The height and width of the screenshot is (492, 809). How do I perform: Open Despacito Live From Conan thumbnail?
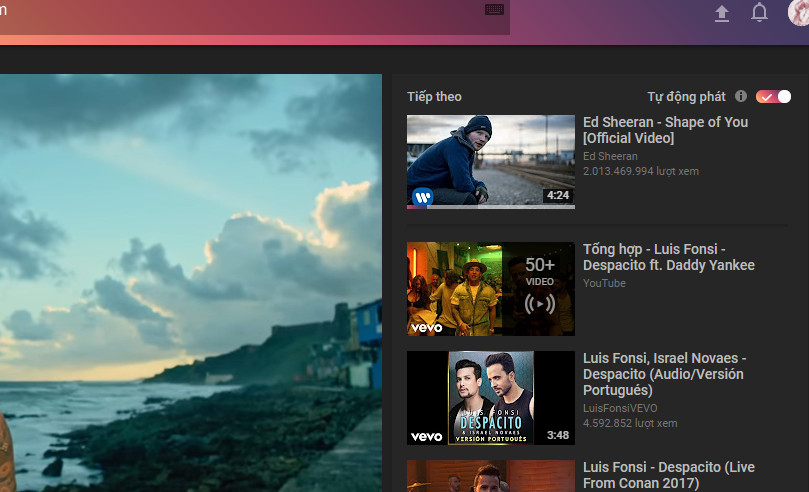491,476
